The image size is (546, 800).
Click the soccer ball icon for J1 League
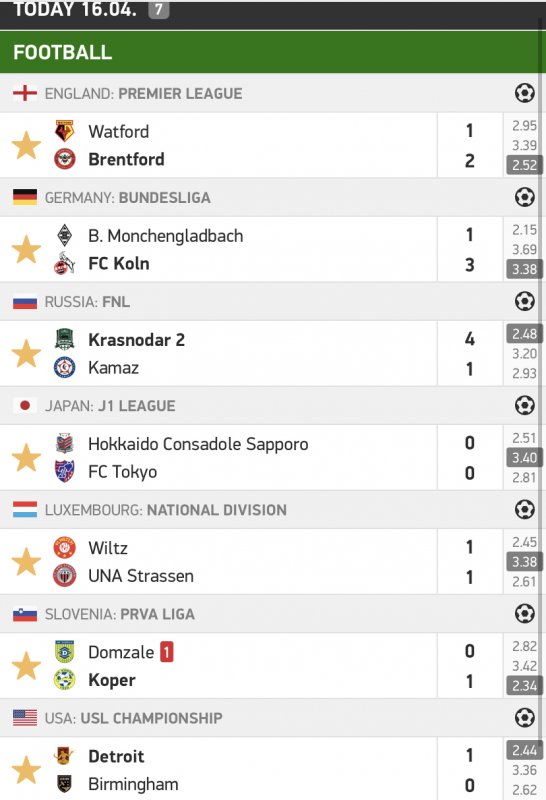(524, 405)
